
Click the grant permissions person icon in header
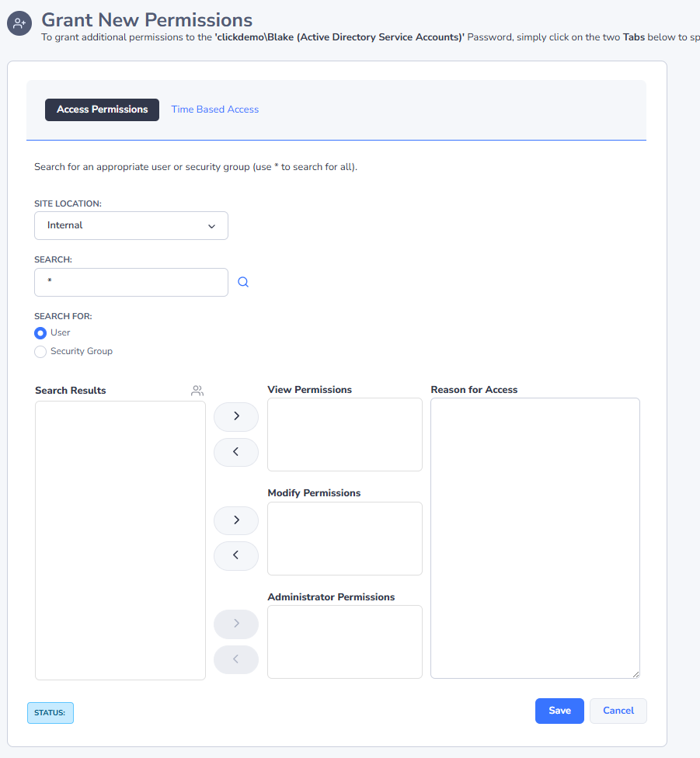pyautogui.click(x=19, y=23)
